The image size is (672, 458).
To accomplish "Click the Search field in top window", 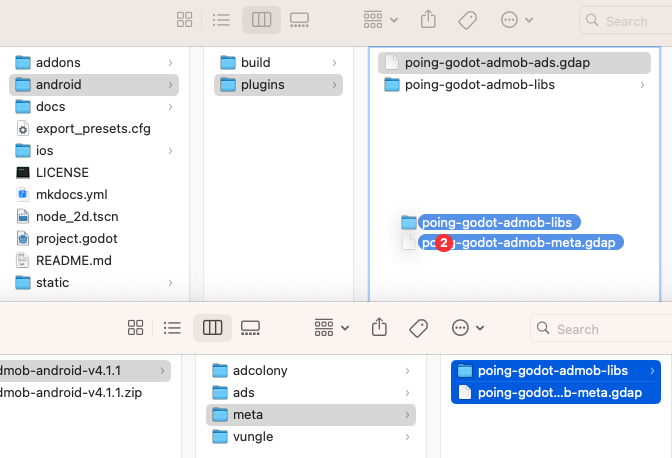I will click(x=625, y=21).
